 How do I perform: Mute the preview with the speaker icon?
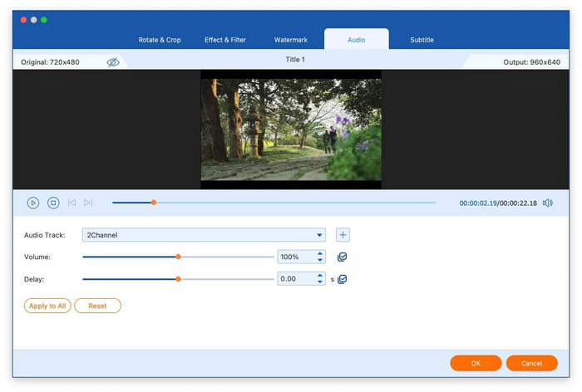tap(547, 203)
